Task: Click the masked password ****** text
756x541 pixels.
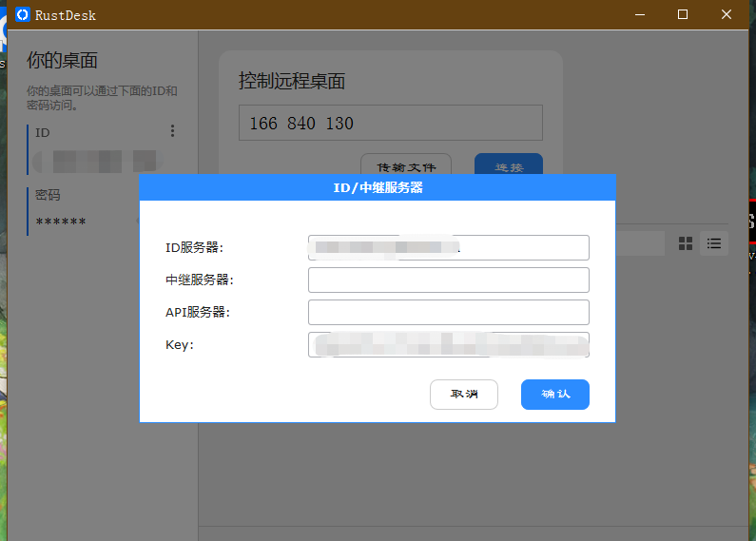Action: pyautogui.click(x=61, y=222)
